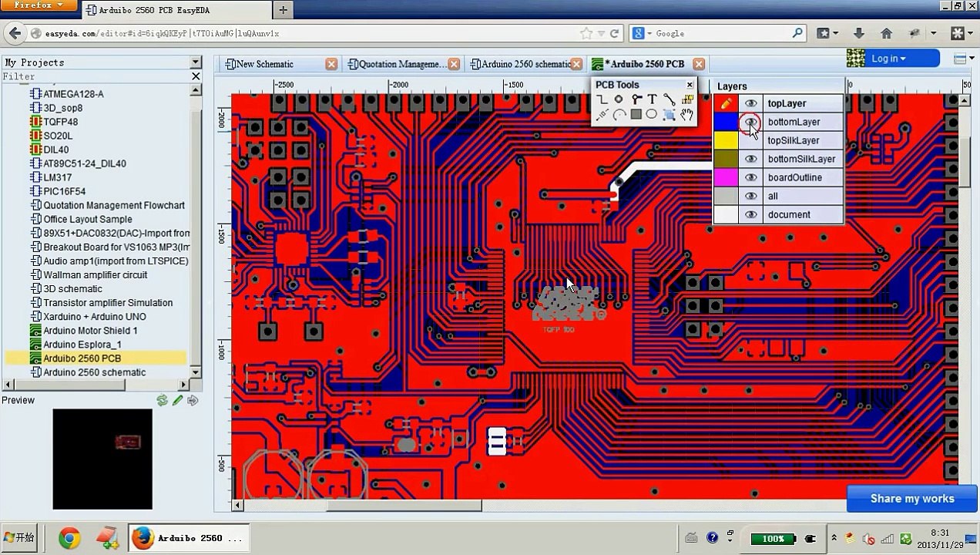Toggle document layer visibility eye
Screen dimensions: 980x555
click(x=750, y=214)
